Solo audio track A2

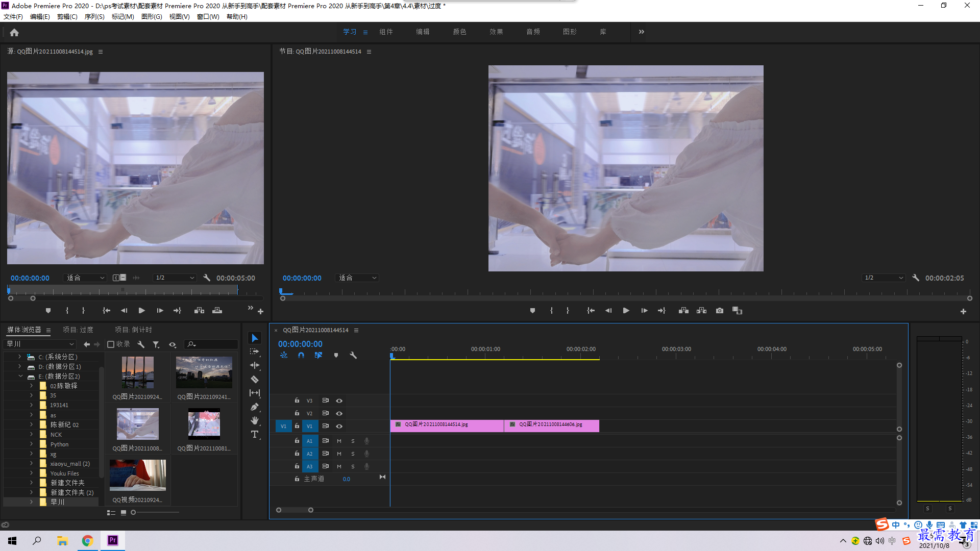353,454
